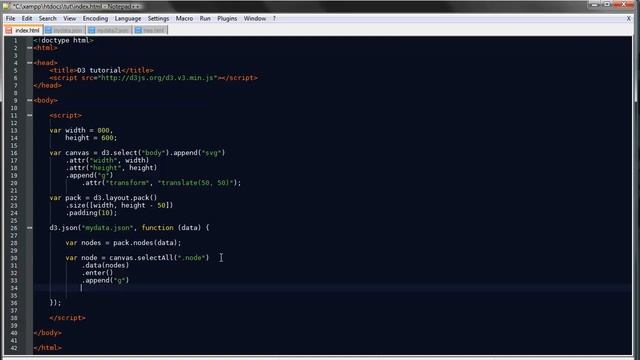
Task: Click 'pack.nodes(data);' text
Action: (147, 243)
